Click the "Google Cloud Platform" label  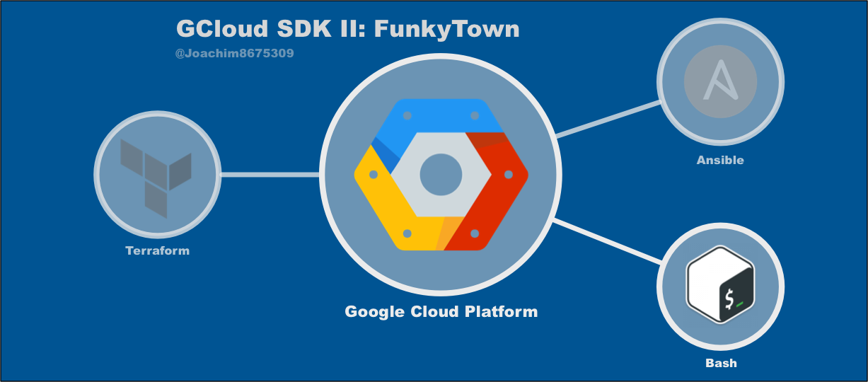pos(441,311)
